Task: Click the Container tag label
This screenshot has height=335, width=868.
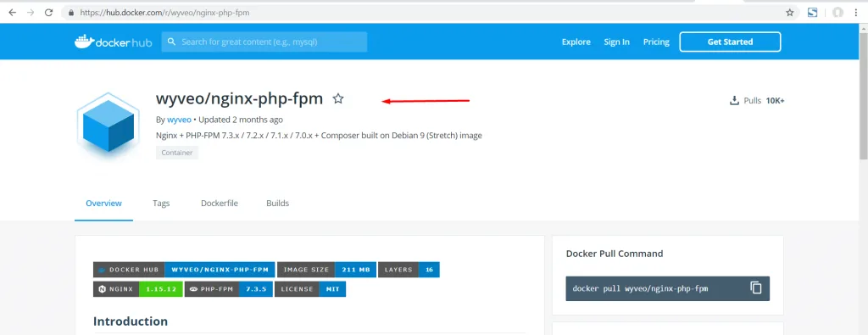Action: click(177, 153)
